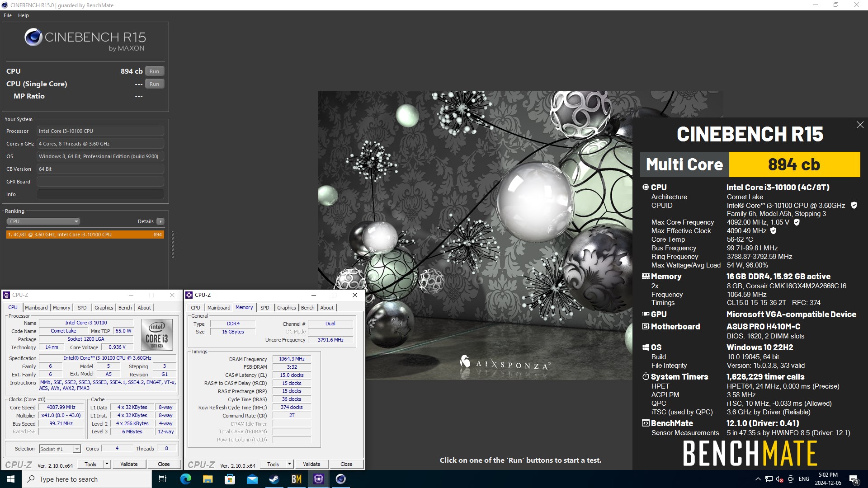Image resolution: width=868 pixels, height=488 pixels.
Task: Click Close button in right CPU-Z window
Action: point(346,464)
